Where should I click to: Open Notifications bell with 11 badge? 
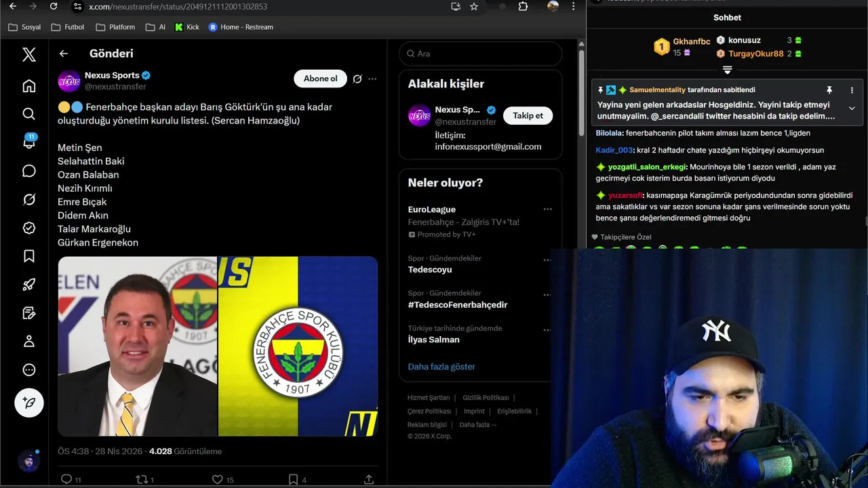click(29, 142)
